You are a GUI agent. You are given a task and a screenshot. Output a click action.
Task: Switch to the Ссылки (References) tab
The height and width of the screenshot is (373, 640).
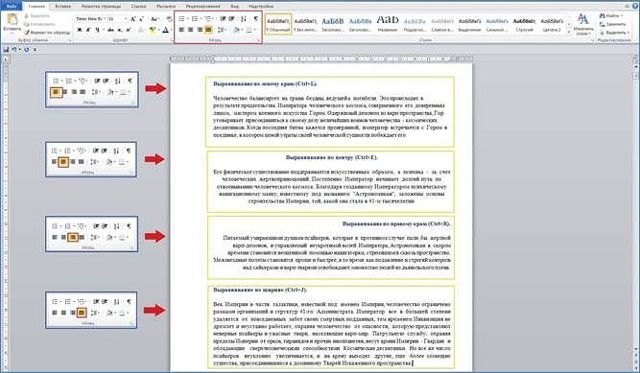(x=139, y=7)
